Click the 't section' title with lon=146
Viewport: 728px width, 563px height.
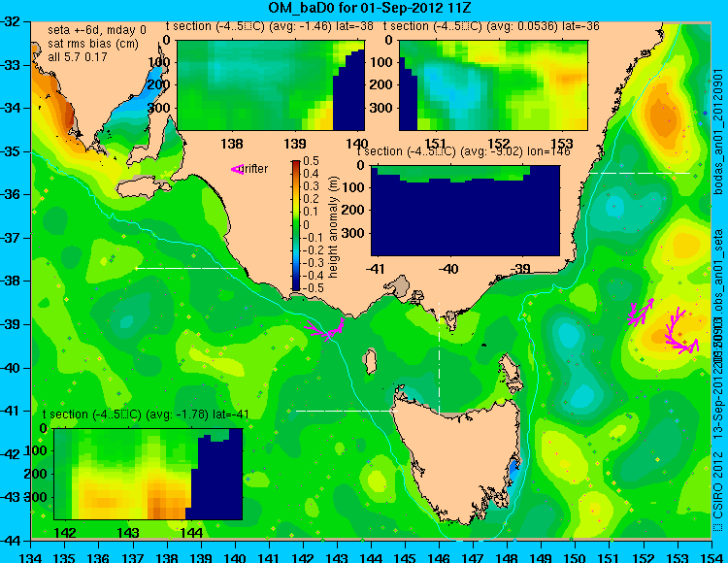(463, 151)
